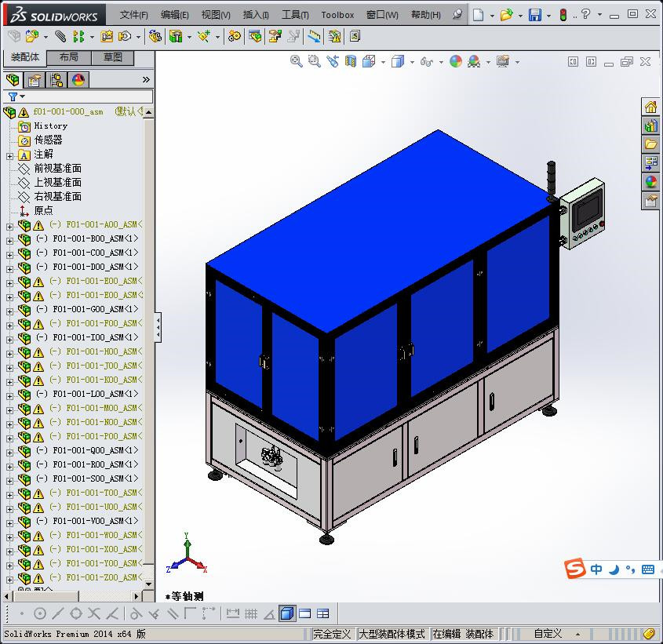Open the Toolbox menu
663x644 pixels.
(337, 15)
